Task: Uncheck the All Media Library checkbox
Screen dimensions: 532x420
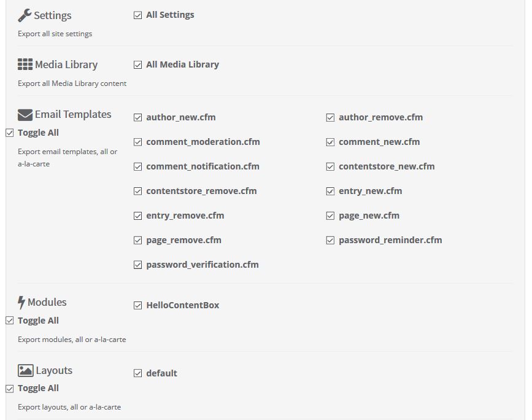Action: [x=138, y=64]
